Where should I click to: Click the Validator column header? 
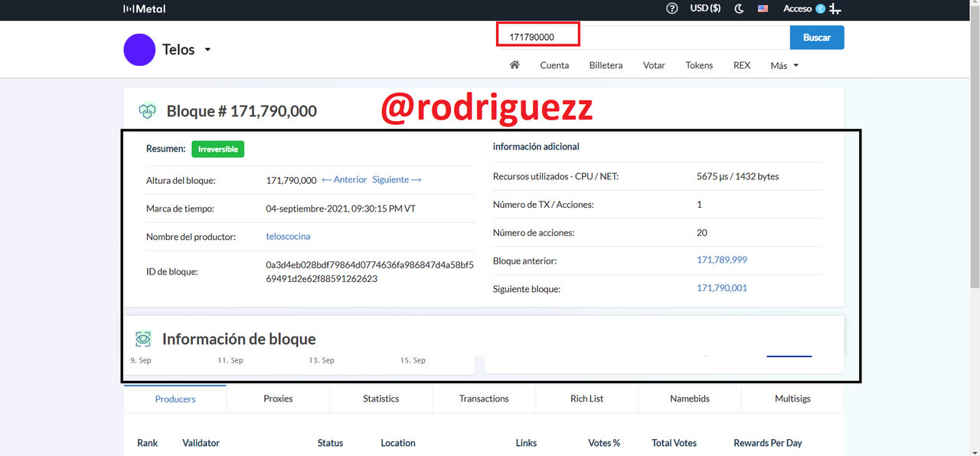pos(201,443)
